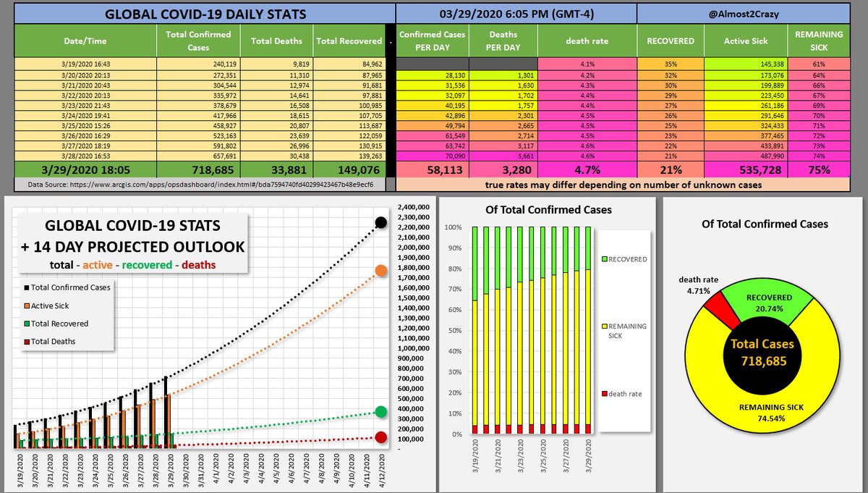Click the black projection endpoint circle
Viewport: 868px width, 493px height.
click(x=381, y=222)
